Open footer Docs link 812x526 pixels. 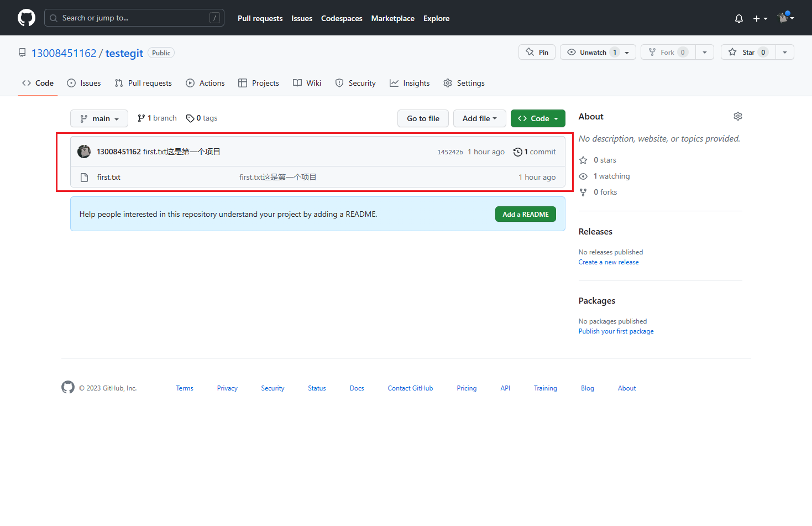pos(357,388)
